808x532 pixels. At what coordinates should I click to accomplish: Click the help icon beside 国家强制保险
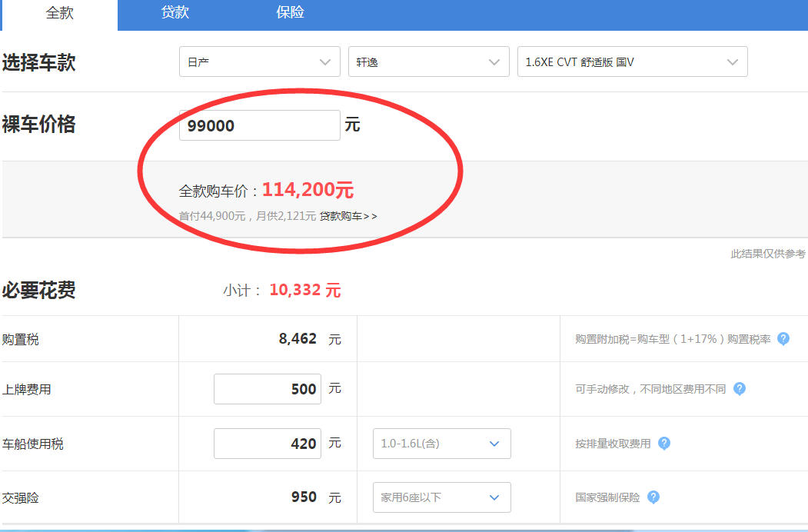pyautogui.click(x=653, y=497)
